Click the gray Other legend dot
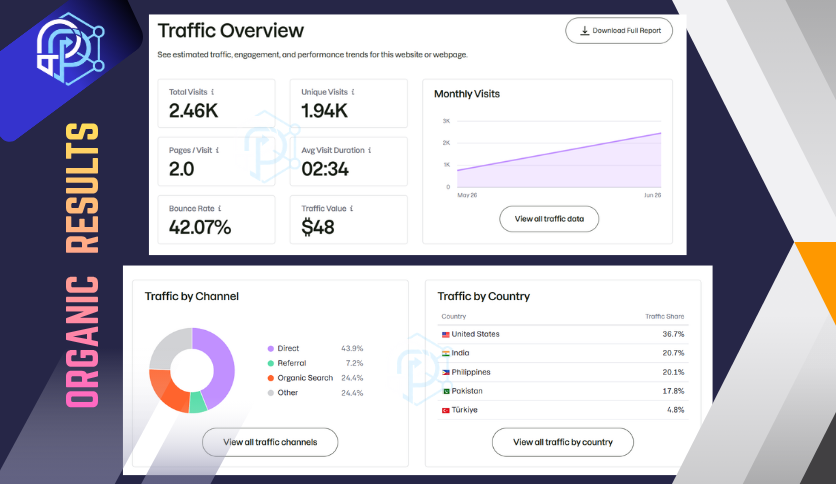Image resolution: width=836 pixels, height=484 pixels. (271, 393)
